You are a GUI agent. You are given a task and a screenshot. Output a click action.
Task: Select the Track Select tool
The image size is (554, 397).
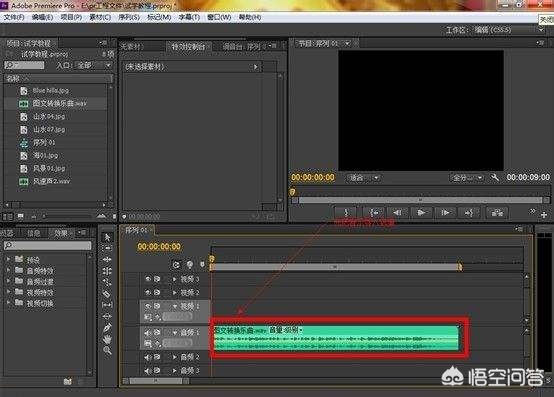click(107, 248)
